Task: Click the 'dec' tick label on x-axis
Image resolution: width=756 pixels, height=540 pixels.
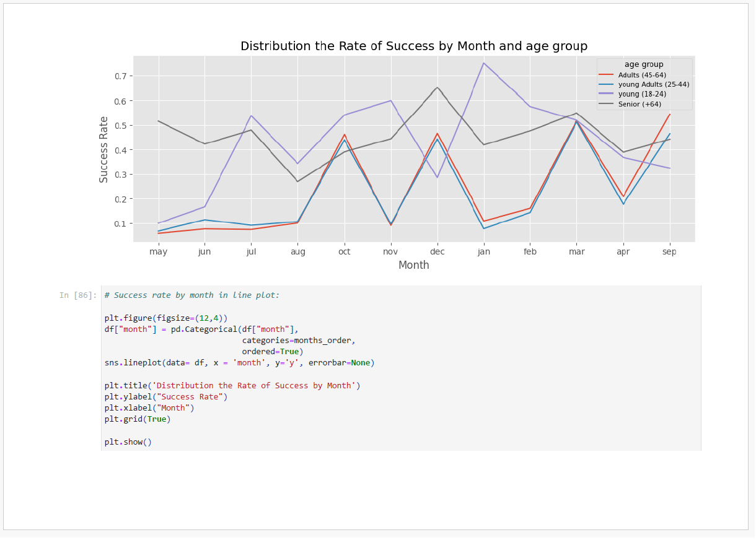Action: (437, 252)
